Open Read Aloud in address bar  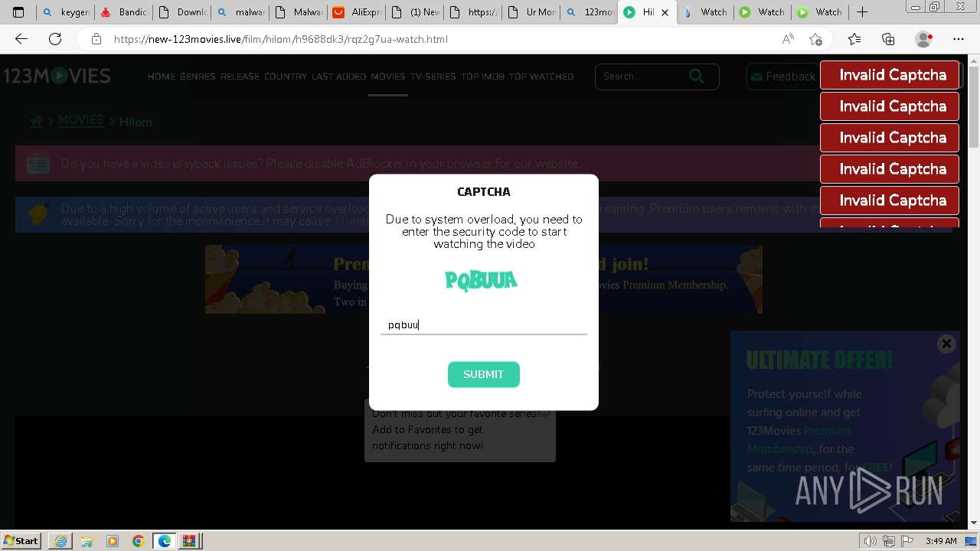788,39
